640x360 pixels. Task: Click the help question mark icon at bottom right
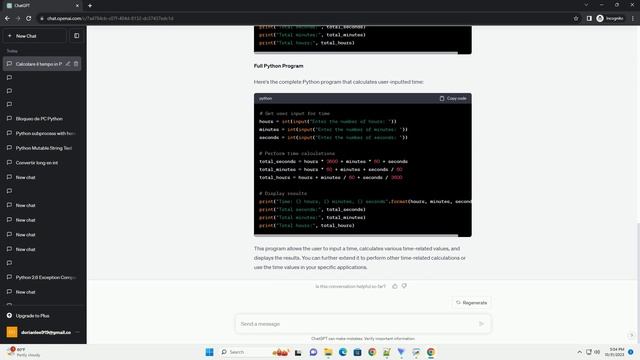click(x=631, y=335)
